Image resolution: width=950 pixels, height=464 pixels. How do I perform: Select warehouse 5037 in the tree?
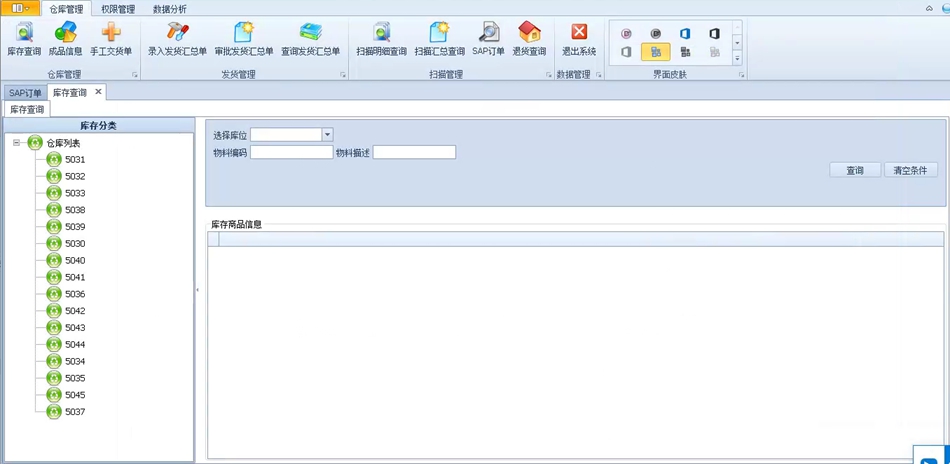pyautogui.click(x=75, y=412)
